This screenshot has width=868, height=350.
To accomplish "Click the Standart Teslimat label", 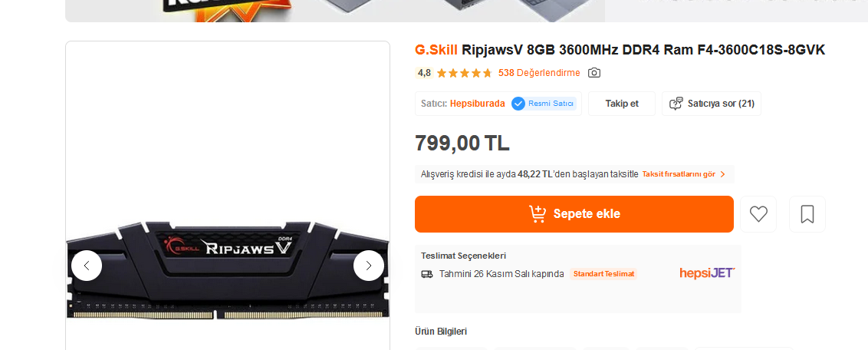I will (603, 274).
